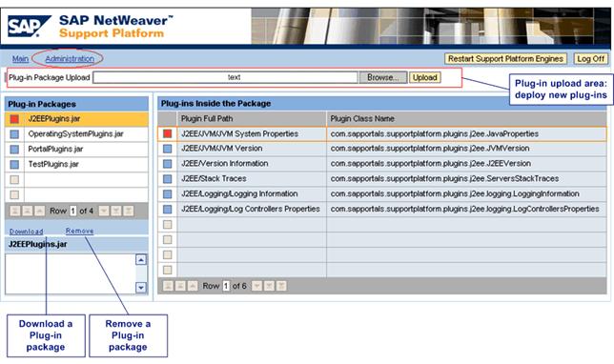Click TestPlugins.jar package name
The image size is (614, 364).
click(x=53, y=164)
